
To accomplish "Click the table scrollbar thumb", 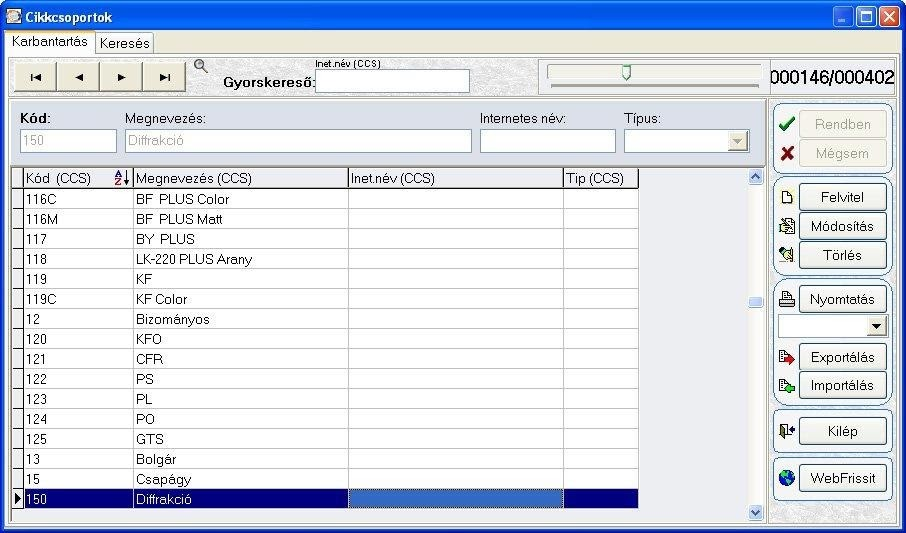I will tap(755, 302).
